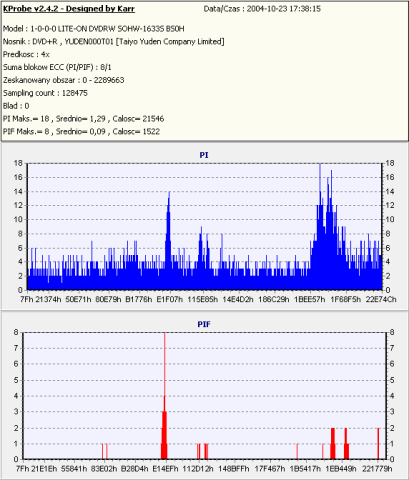Click the PI chart title

(x=204, y=155)
